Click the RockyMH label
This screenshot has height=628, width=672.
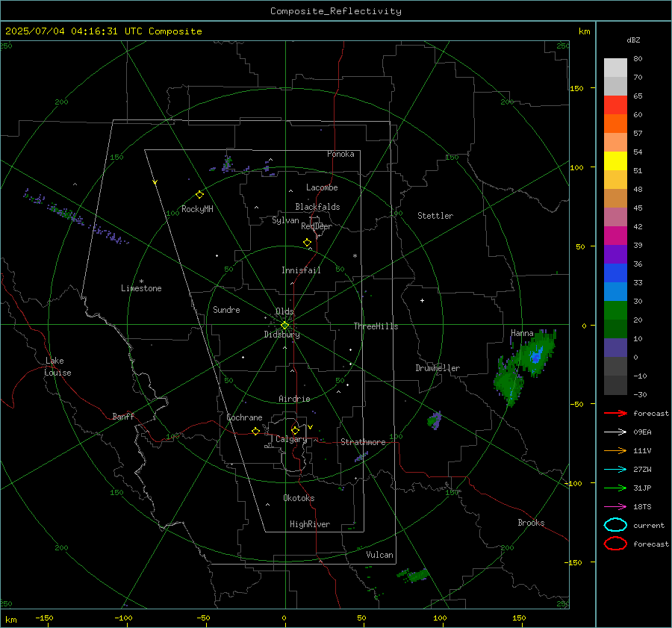[x=197, y=209]
